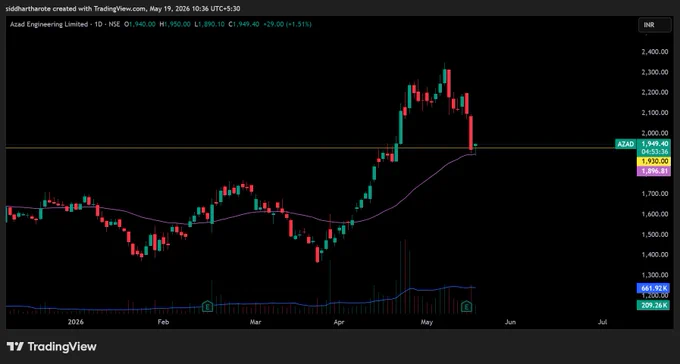680x364 pixels.
Task: Click the blue 661.92K volume label
Action: 654,288
